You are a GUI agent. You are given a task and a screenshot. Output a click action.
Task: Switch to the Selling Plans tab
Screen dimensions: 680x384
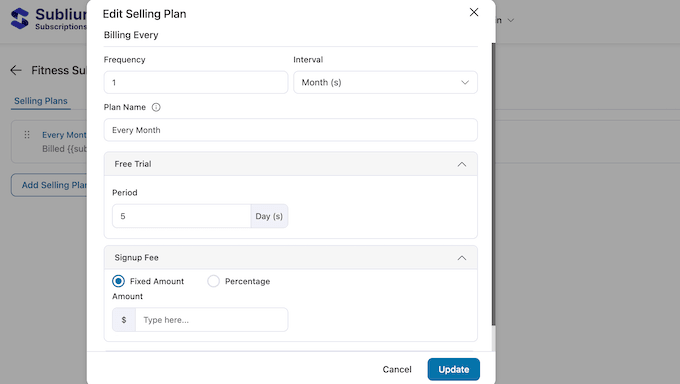(x=41, y=101)
